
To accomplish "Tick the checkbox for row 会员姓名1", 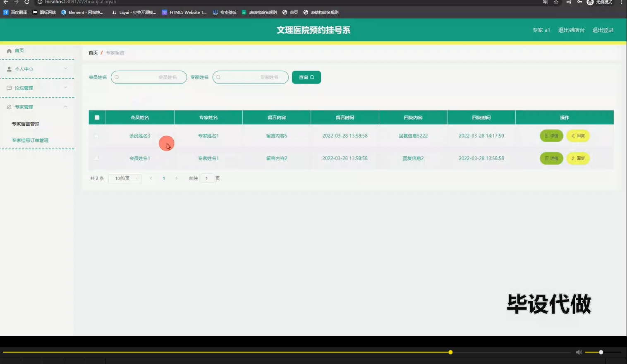I will click(x=96, y=158).
